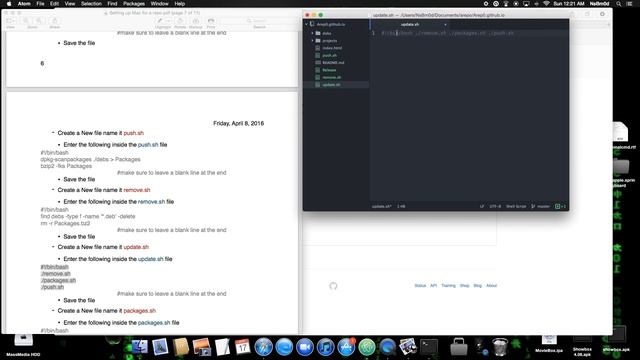Open the Shop footer link
This screenshot has height=360, width=640.
[x=464, y=286]
